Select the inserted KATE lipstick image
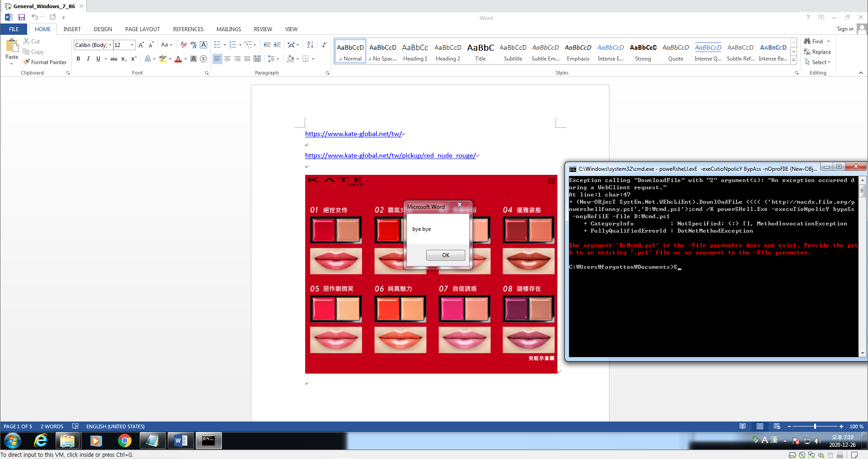The image size is (868, 459). point(431,274)
